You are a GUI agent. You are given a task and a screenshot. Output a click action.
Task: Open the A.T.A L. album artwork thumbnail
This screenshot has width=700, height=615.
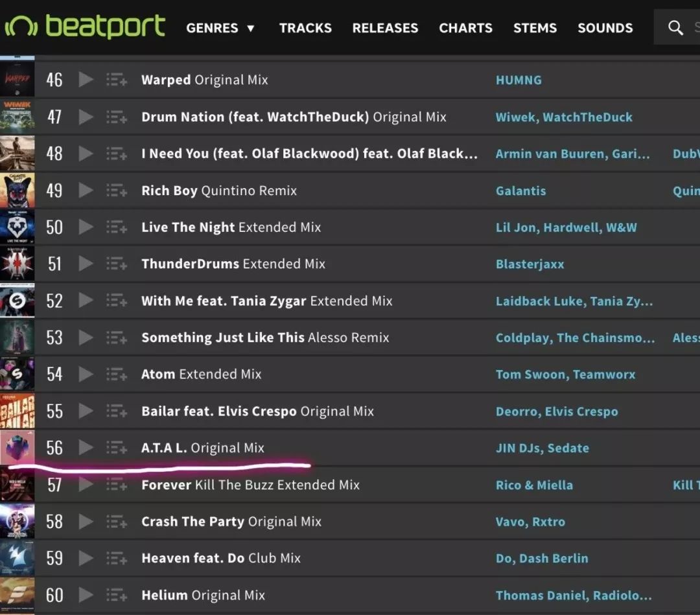(17, 448)
